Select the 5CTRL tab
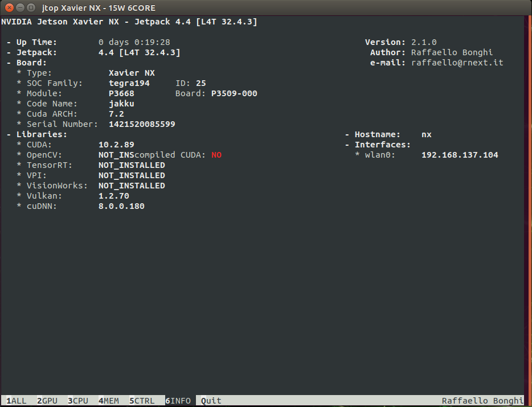The height and width of the screenshot is (407, 532). coord(142,401)
